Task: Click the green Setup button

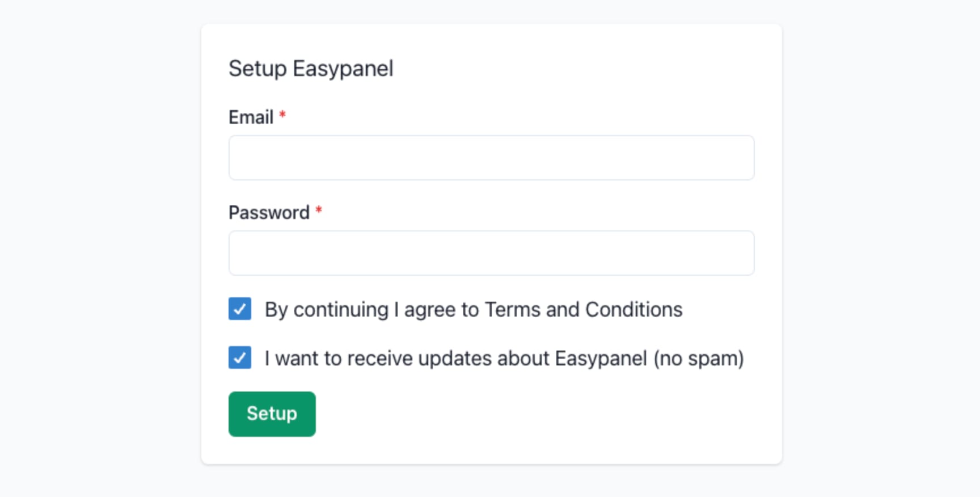Action: (x=271, y=414)
